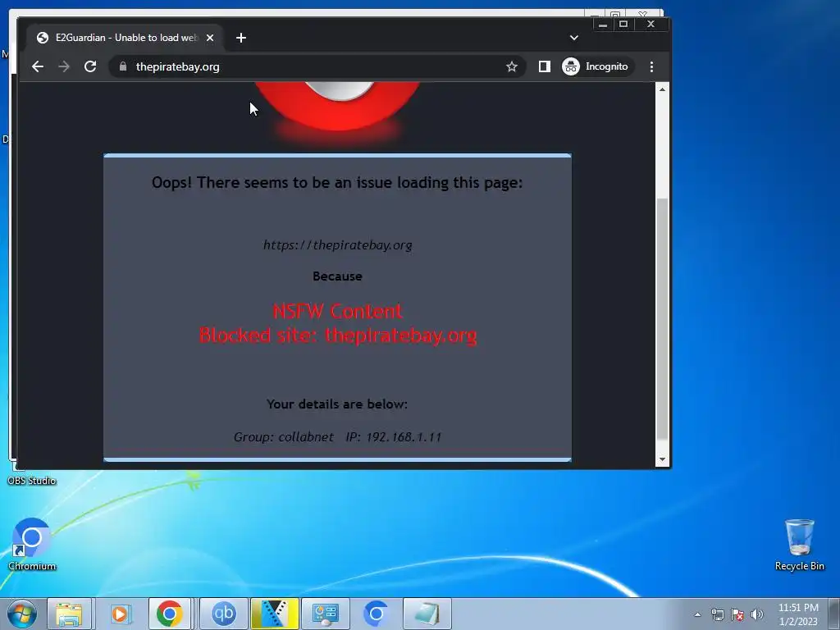Open the Action Center flag icon
Viewport: 840px width, 630px height.
(737, 614)
